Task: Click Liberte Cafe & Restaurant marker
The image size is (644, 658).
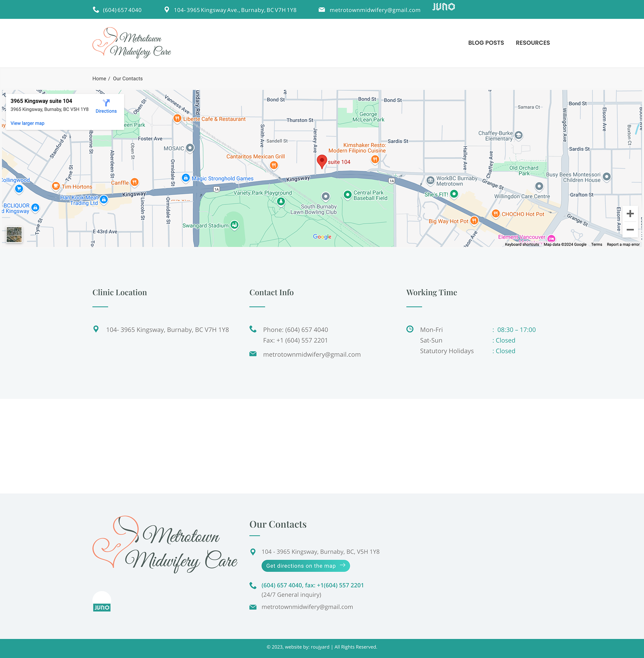Action: click(x=177, y=118)
